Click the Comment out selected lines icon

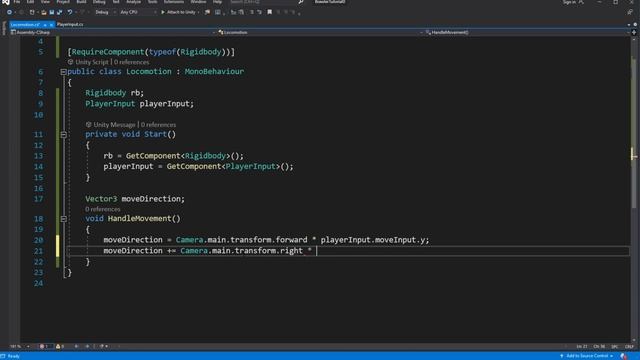click(x=252, y=12)
